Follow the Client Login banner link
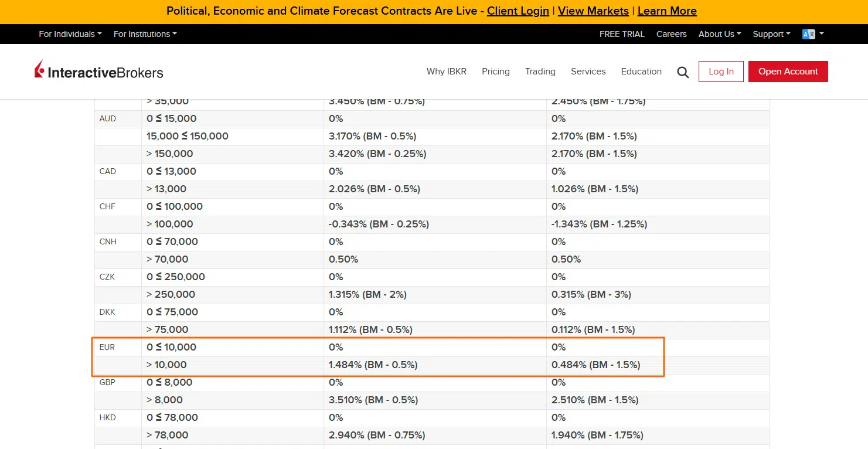The height and width of the screenshot is (449, 868). click(x=518, y=11)
